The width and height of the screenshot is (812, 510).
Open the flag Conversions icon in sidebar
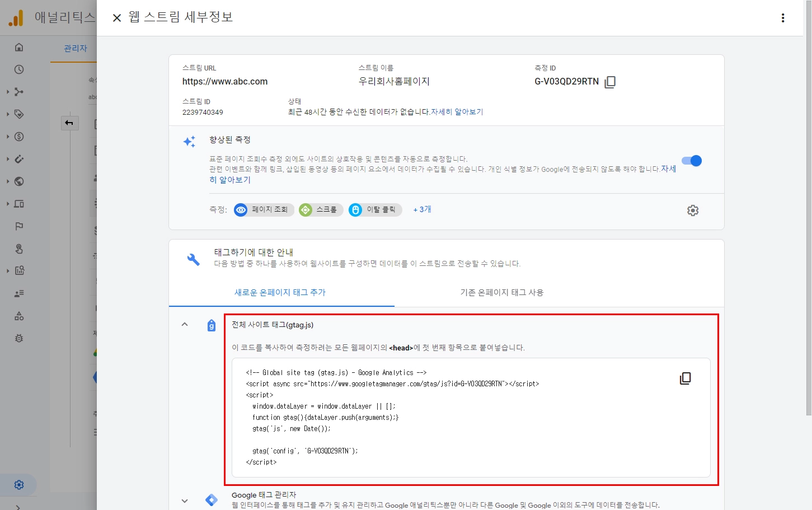(19, 226)
